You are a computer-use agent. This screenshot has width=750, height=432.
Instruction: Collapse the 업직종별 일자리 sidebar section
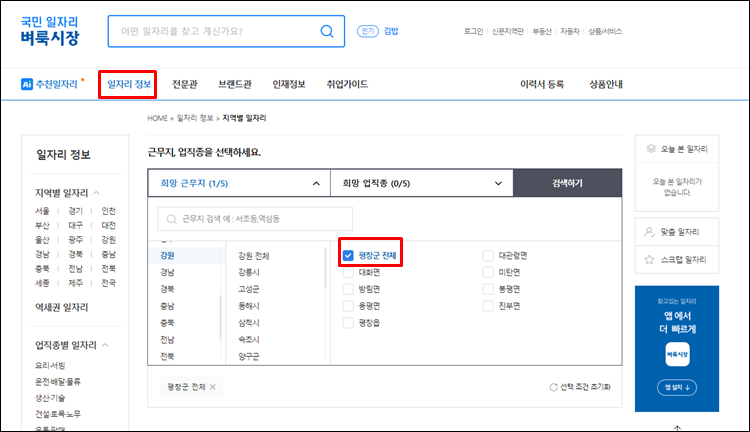105,345
